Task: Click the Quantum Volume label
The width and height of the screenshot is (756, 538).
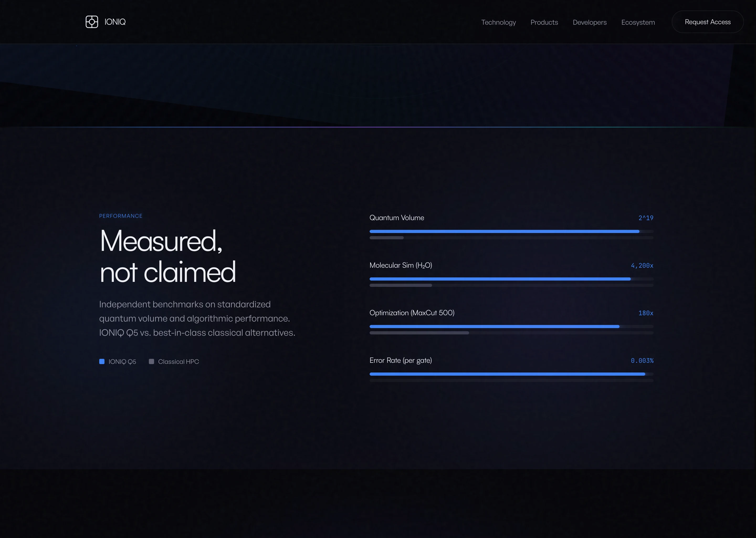Action: coord(397,218)
